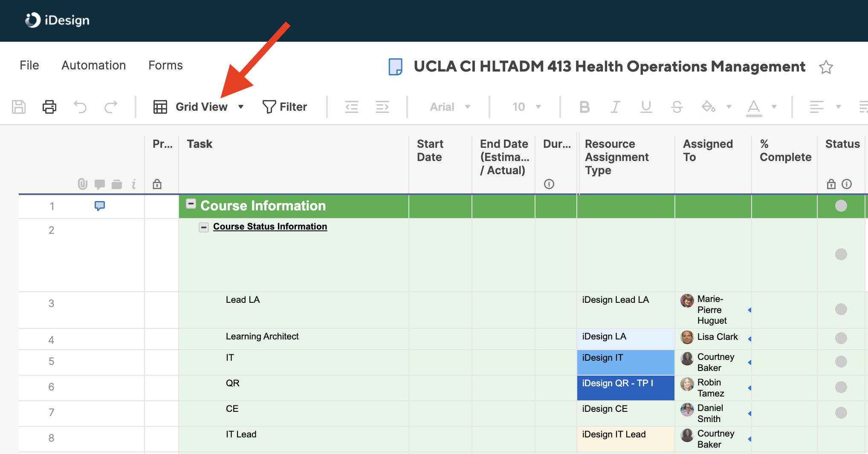Open the Filter tool

(x=284, y=107)
